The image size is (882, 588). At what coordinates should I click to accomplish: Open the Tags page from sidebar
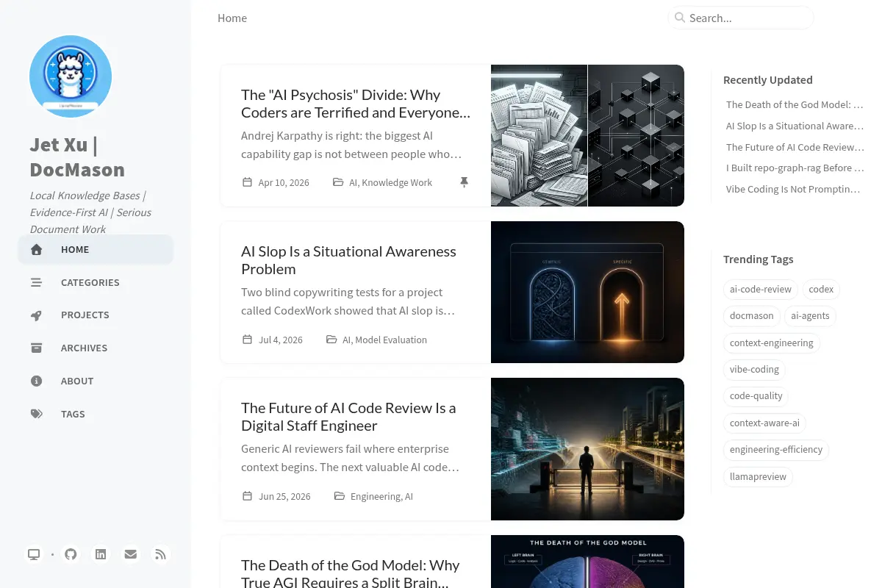click(x=96, y=414)
